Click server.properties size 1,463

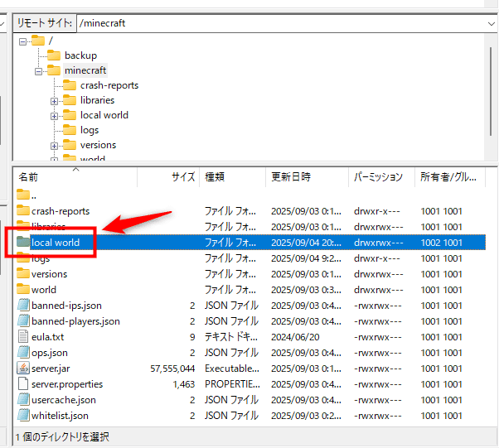pos(184,384)
